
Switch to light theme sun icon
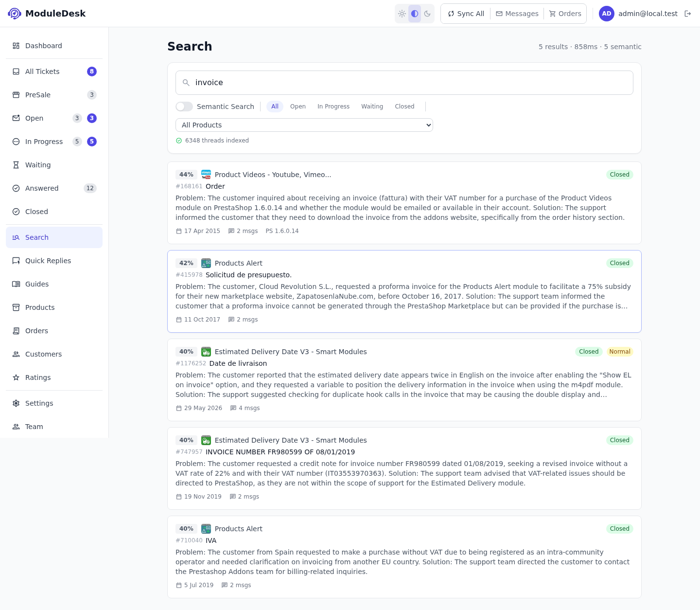click(x=402, y=14)
